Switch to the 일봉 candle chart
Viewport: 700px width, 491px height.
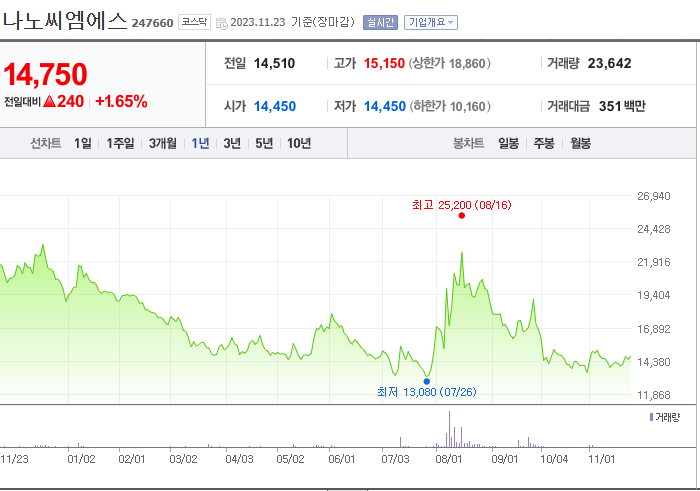pos(508,143)
